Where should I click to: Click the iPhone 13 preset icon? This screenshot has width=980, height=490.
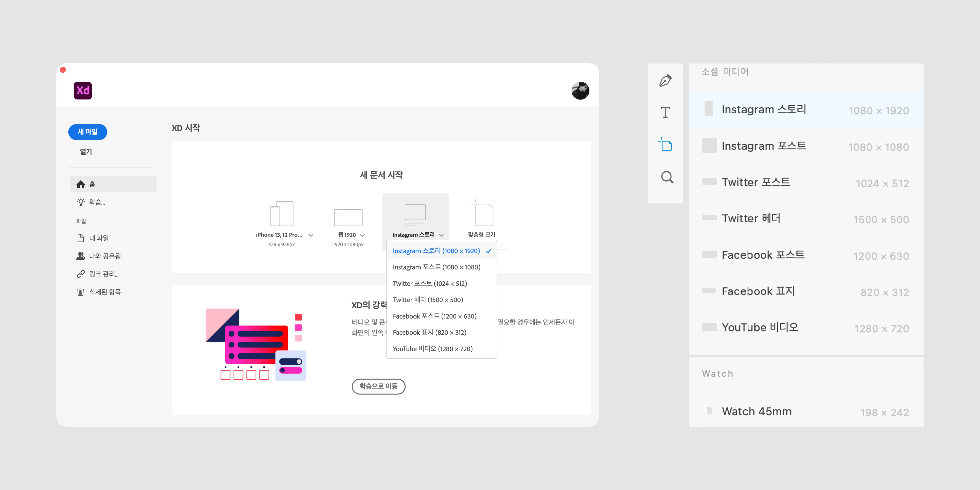[282, 214]
